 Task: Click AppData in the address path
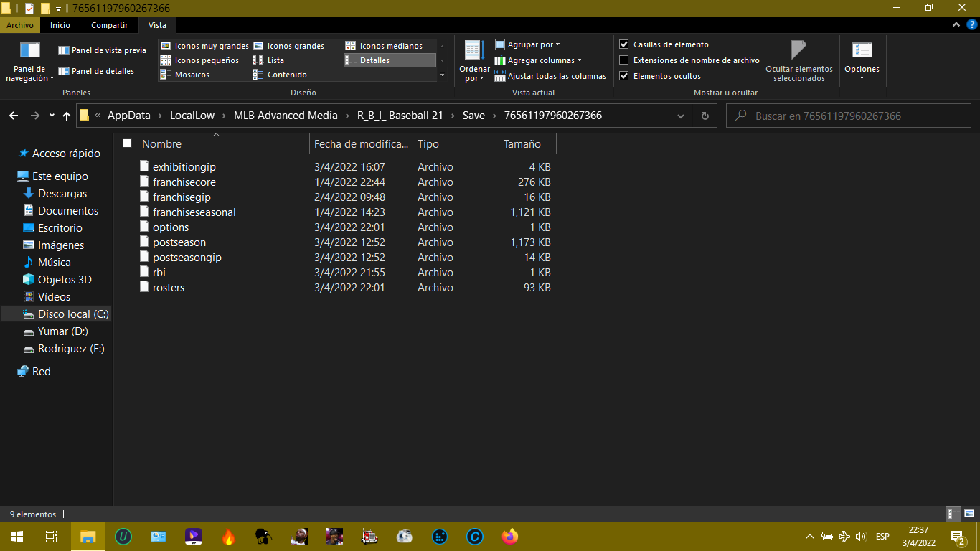pyautogui.click(x=129, y=116)
